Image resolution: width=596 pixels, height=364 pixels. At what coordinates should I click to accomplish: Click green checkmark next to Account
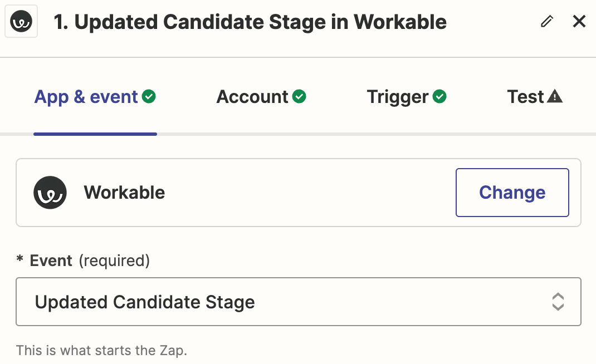pos(299,97)
